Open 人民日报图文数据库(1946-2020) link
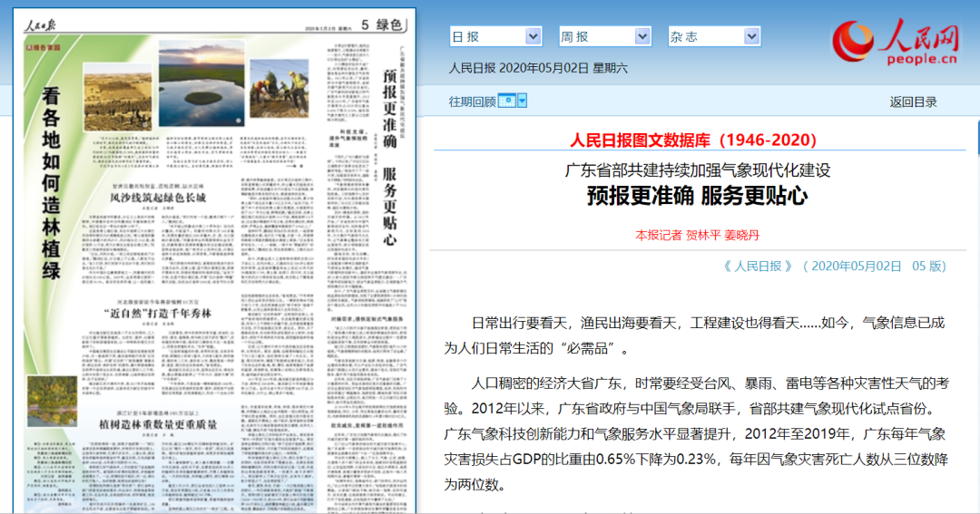The width and height of the screenshot is (980, 514). [x=693, y=140]
